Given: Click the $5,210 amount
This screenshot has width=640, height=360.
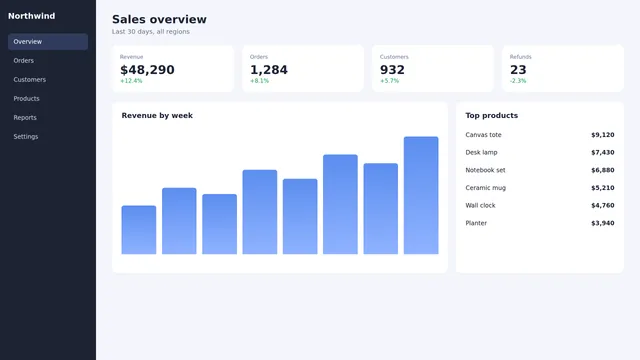Looking at the screenshot, I should pos(602,188).
